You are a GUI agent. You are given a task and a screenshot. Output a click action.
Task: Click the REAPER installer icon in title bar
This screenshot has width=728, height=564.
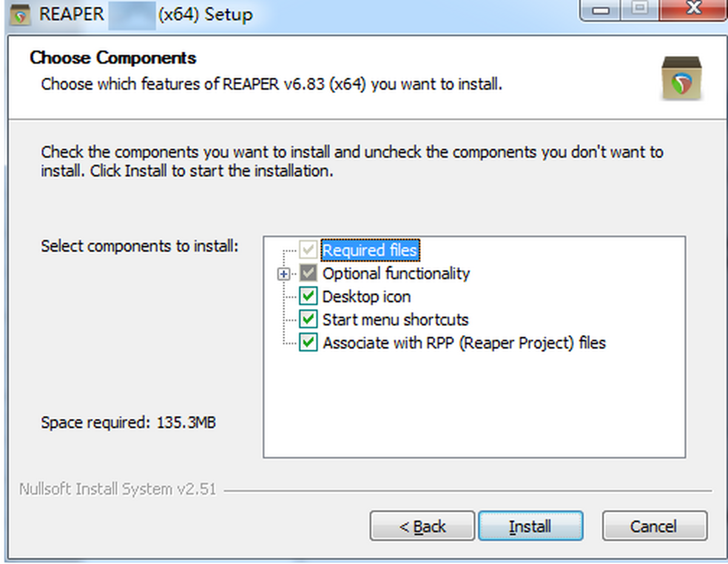click(x=22, y=15)
